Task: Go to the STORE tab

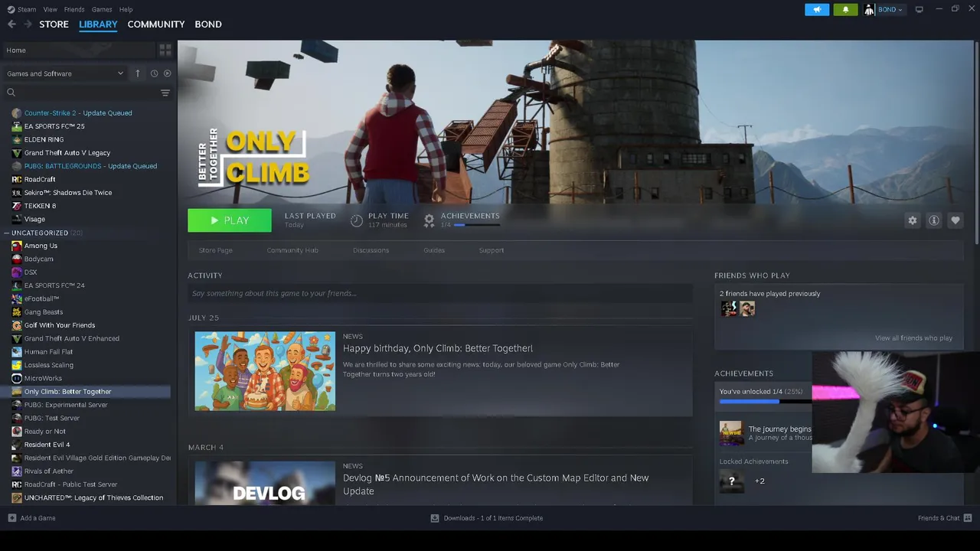Action: pos(54,24)
